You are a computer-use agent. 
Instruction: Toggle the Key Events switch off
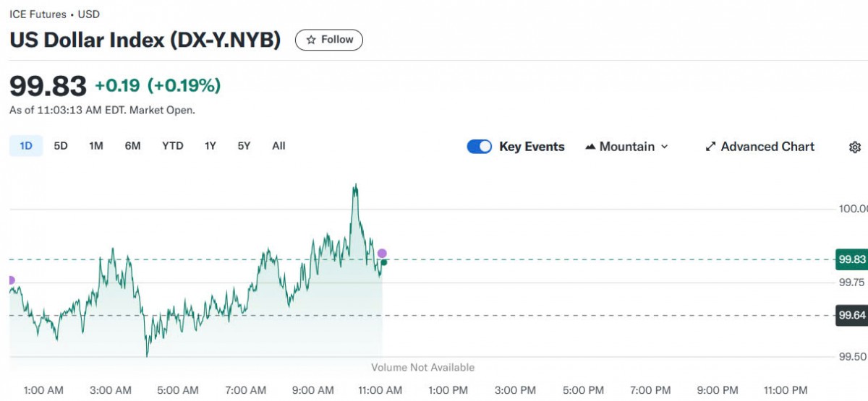480,147
